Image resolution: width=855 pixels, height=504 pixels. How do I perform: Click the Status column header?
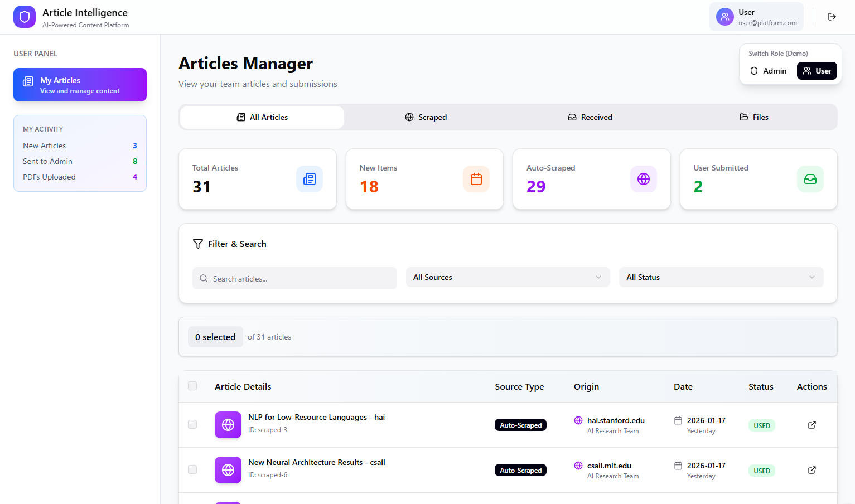tap(761, 386)
